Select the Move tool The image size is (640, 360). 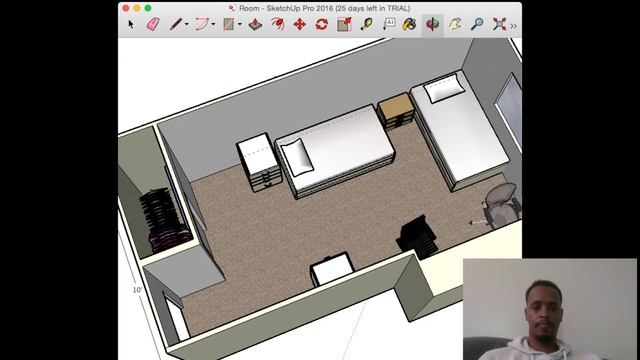tap(300, 24)
